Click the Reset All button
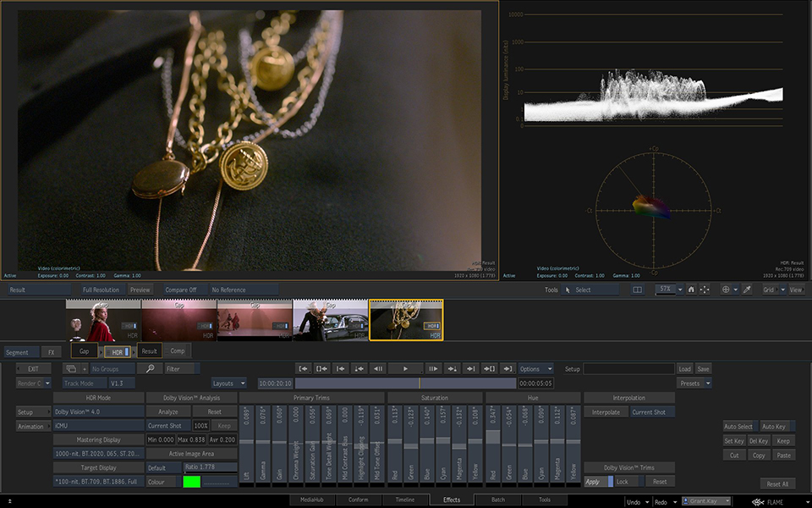 click(777, 483)
